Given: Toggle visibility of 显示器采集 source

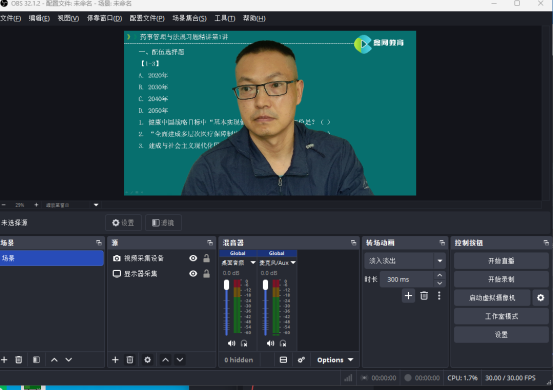Looking at the screenshot, I should [x=193, y=274].
